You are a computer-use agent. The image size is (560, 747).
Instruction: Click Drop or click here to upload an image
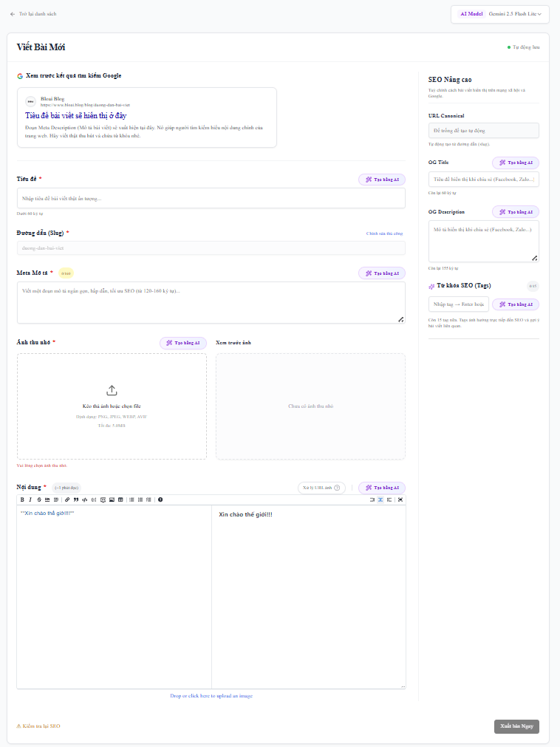click(211, 696)
